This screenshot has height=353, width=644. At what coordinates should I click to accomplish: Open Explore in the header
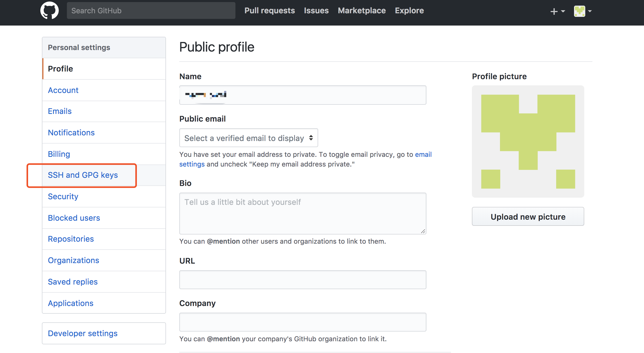[409, 11]
